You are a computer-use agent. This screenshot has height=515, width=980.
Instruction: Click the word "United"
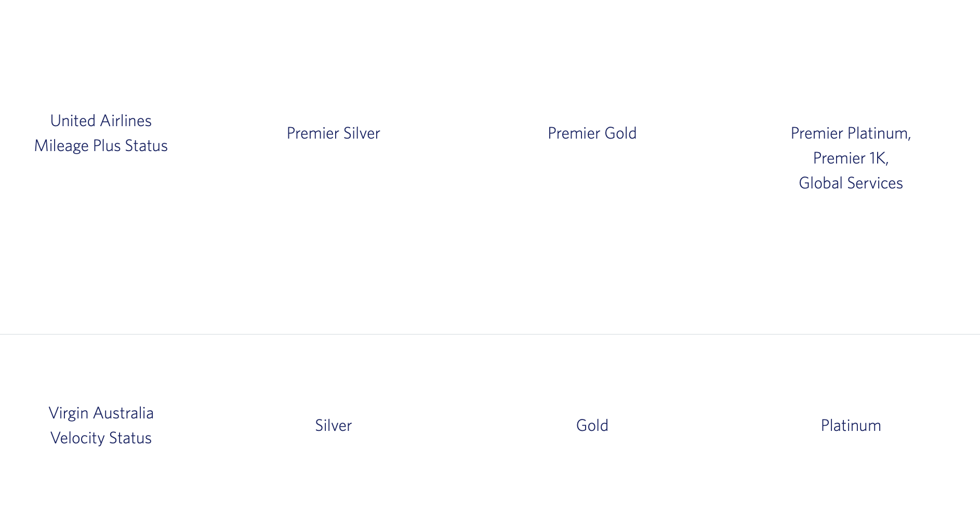point(73,121)
